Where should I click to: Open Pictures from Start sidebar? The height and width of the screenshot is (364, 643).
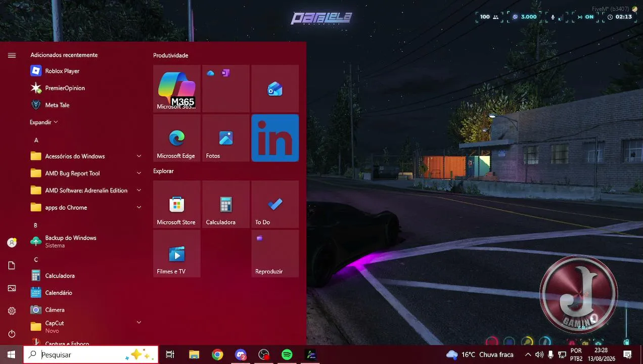pyautogui.click(x=12, y=288)
